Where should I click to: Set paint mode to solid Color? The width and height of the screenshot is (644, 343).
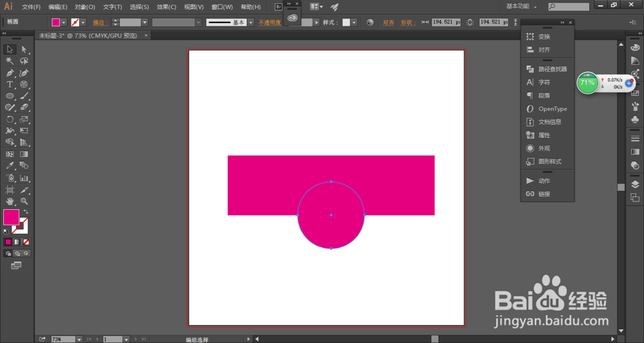(8, 242)
